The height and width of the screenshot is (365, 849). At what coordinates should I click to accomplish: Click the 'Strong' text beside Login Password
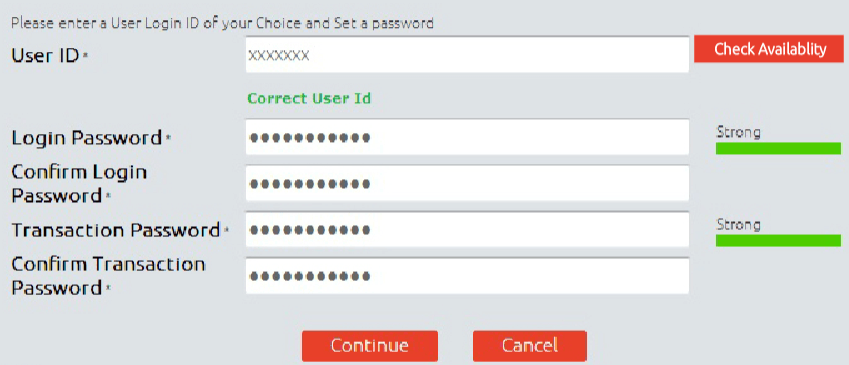(x=739, y=132)
